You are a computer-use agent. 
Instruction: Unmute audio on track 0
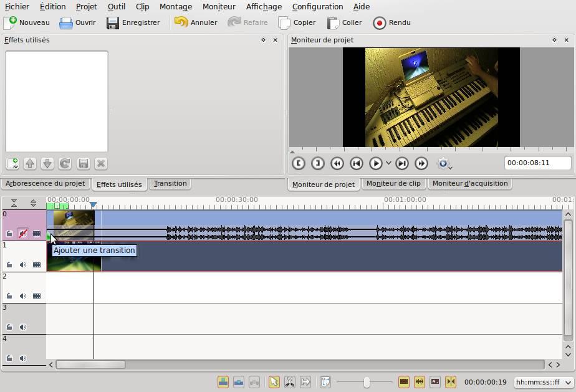[x=23, y=234]
